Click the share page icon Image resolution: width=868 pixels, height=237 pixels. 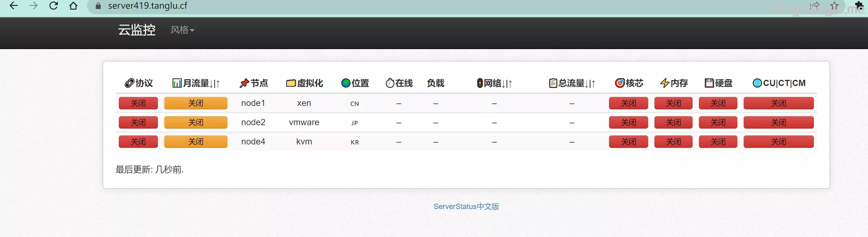[815, 6]
